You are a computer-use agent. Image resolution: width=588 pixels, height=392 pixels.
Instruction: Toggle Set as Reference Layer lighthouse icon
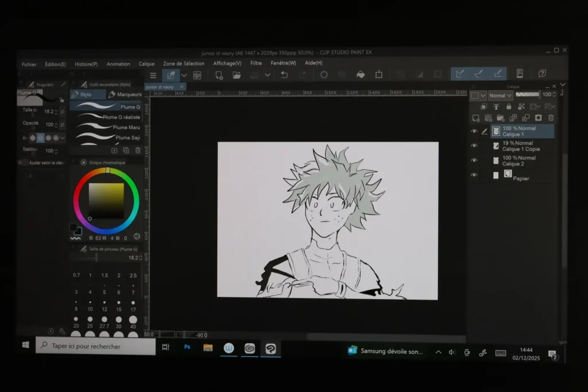click(x=496, y=107)
